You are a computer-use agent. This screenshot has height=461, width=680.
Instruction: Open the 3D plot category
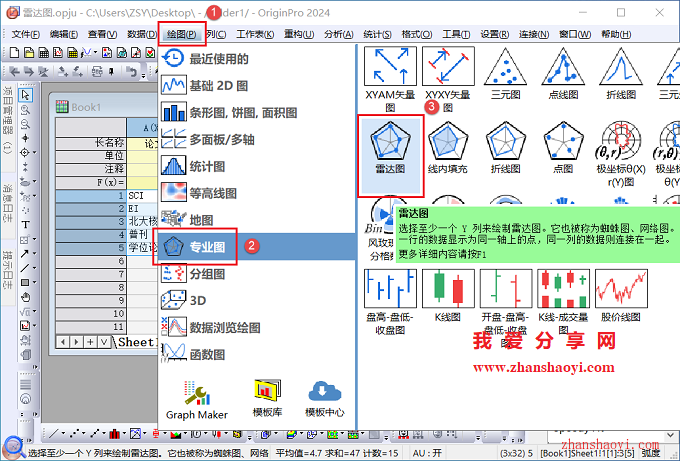pos(258,301)
